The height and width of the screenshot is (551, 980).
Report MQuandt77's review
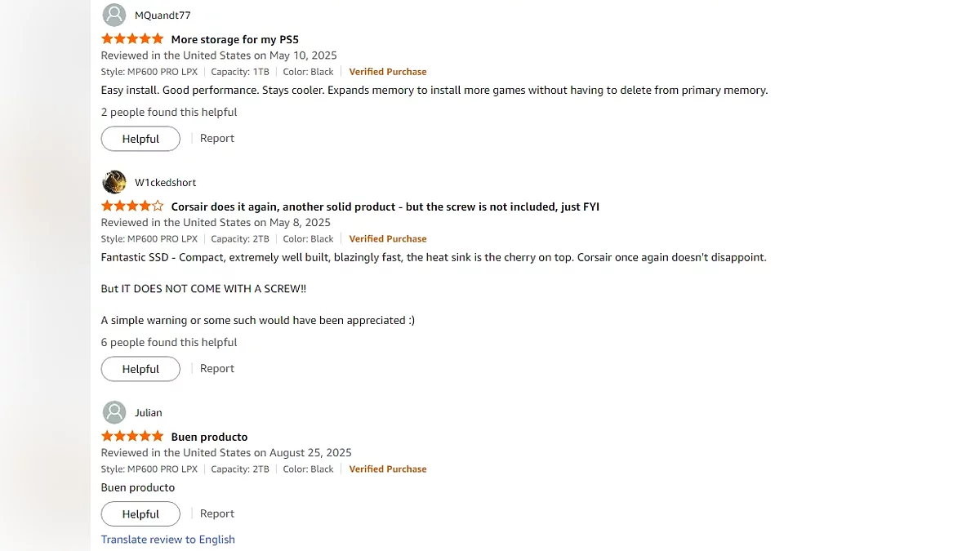[x=217, y=139]
